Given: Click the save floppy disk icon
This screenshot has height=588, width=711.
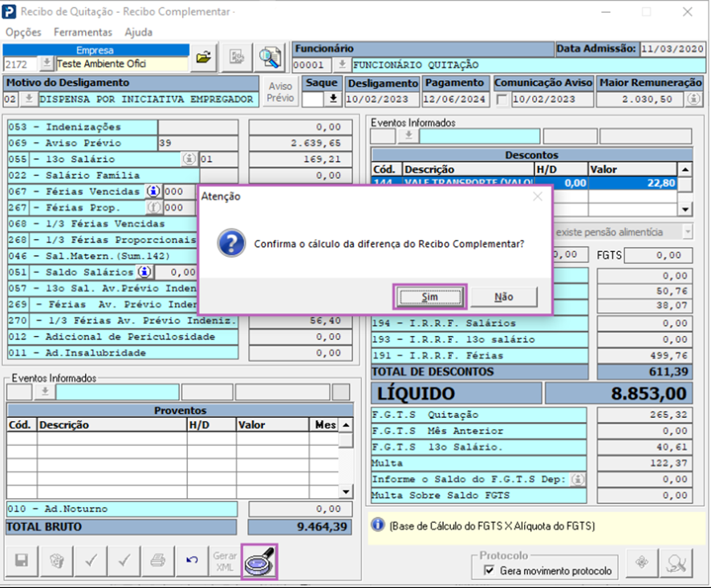Looking at the screenshot, I should (x=22, y=561).
